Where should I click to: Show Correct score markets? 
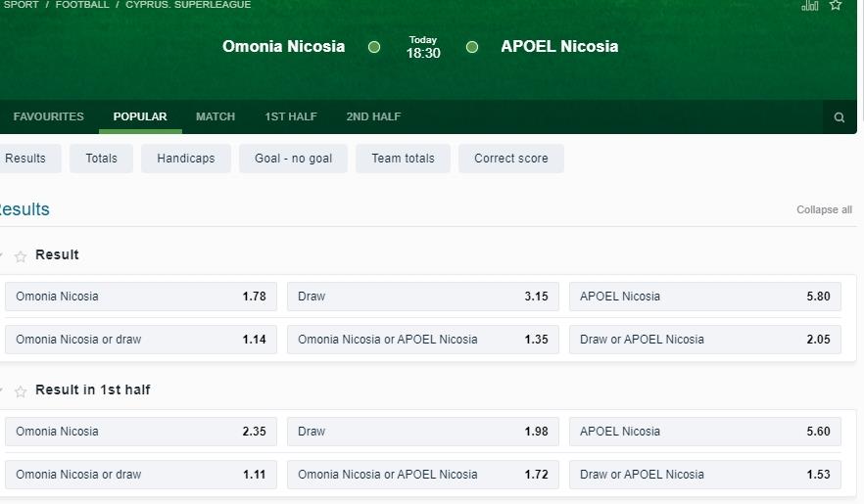[x=511, y=159]
